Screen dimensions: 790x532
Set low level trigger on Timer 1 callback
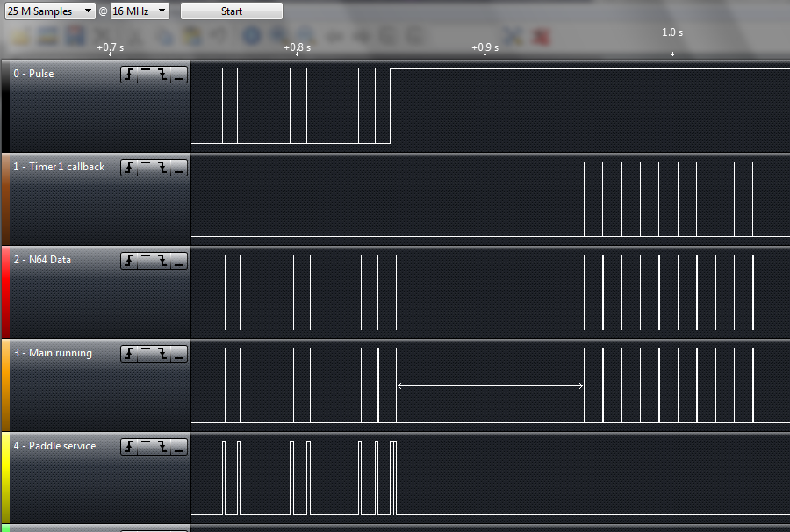tap(179, 168)
